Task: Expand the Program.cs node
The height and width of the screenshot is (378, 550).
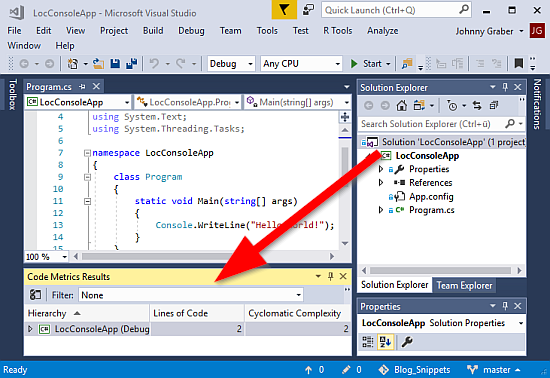Action: [381, 210]
